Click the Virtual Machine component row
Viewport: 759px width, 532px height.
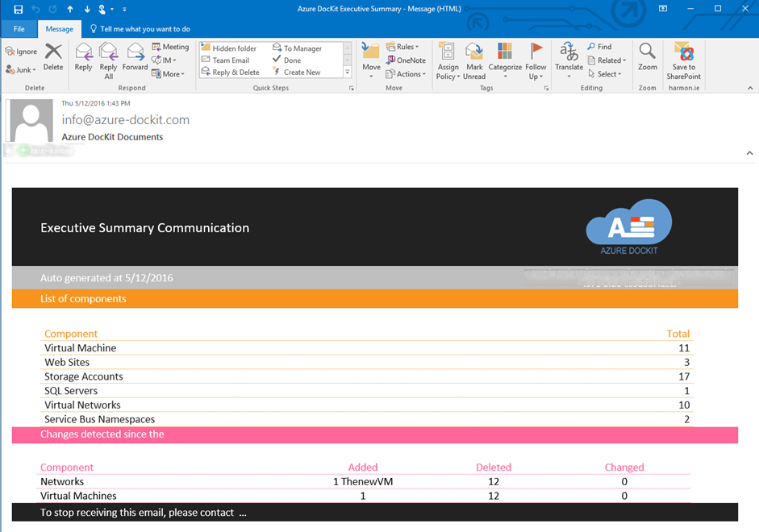coord(367,347)
